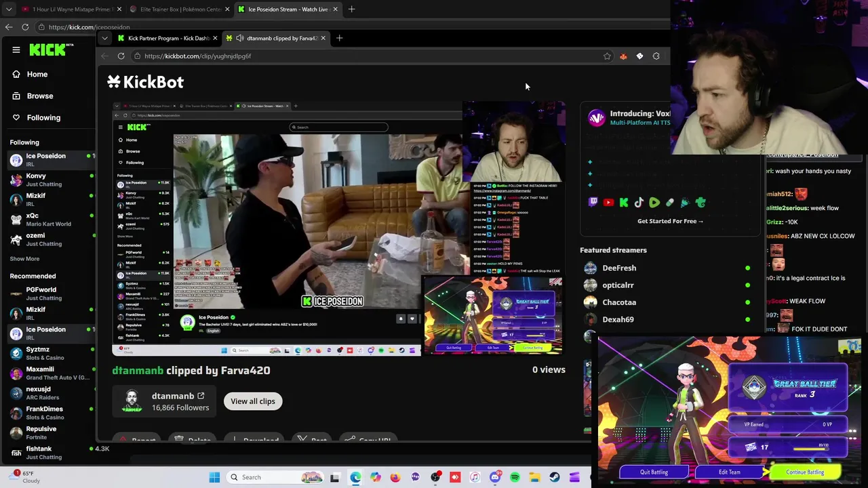Click the Vox purple logo in ad
The width and height of the screenshot is (868, 488).
point(596,118)
